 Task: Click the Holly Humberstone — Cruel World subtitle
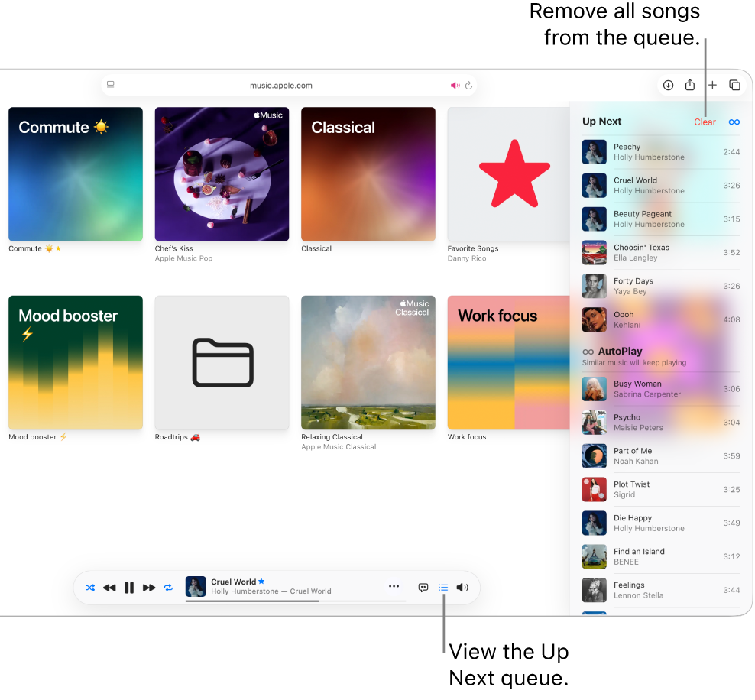point(271,591)
